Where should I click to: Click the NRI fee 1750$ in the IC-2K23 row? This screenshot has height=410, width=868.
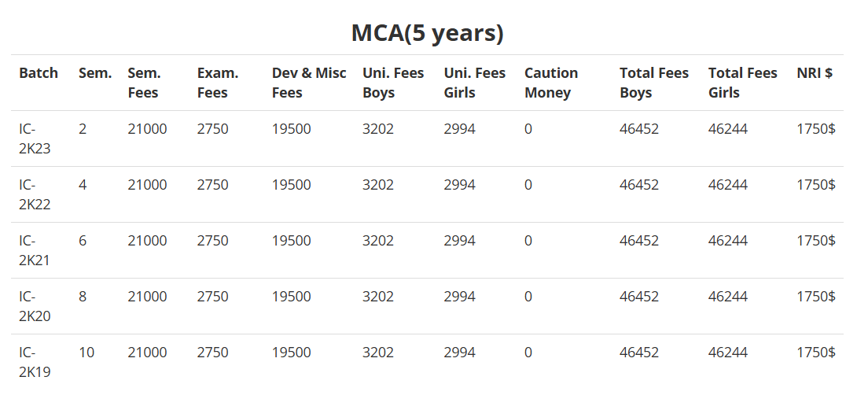[816, 129]
